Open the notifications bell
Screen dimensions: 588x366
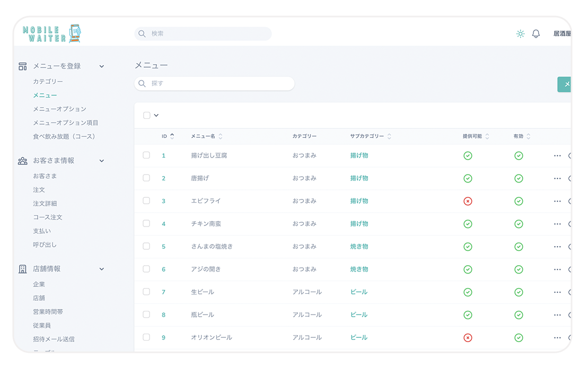point(536,34)
